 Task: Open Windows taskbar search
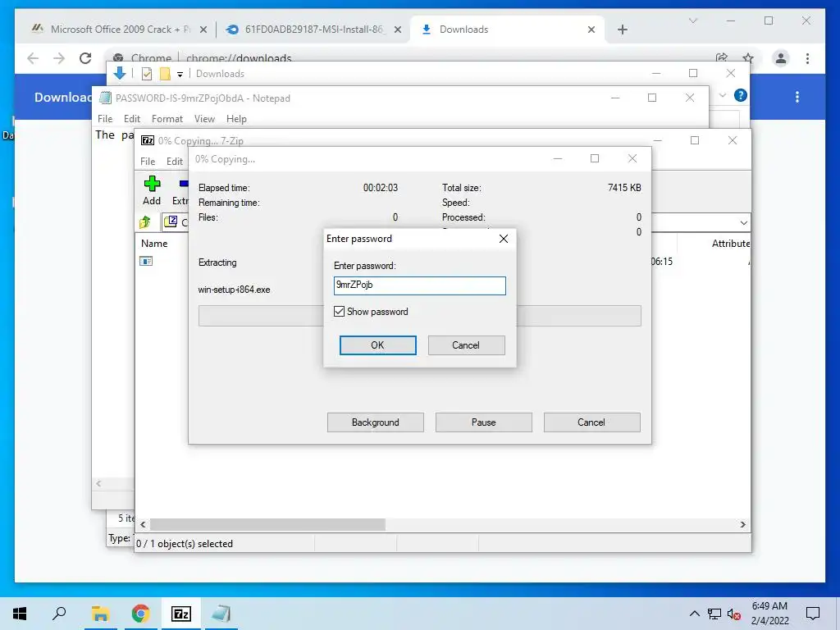point(59,614)
